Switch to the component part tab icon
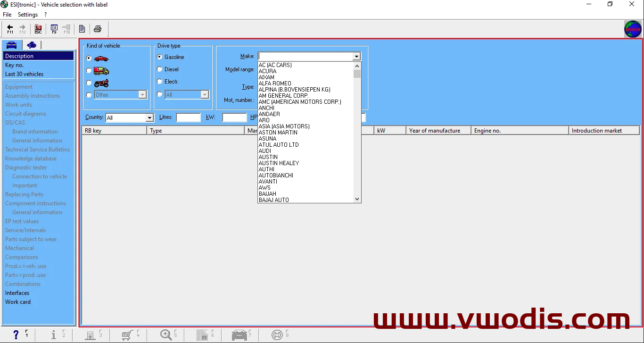The width and height of the screenshot is (644, 343). click(x=32, y=45)
